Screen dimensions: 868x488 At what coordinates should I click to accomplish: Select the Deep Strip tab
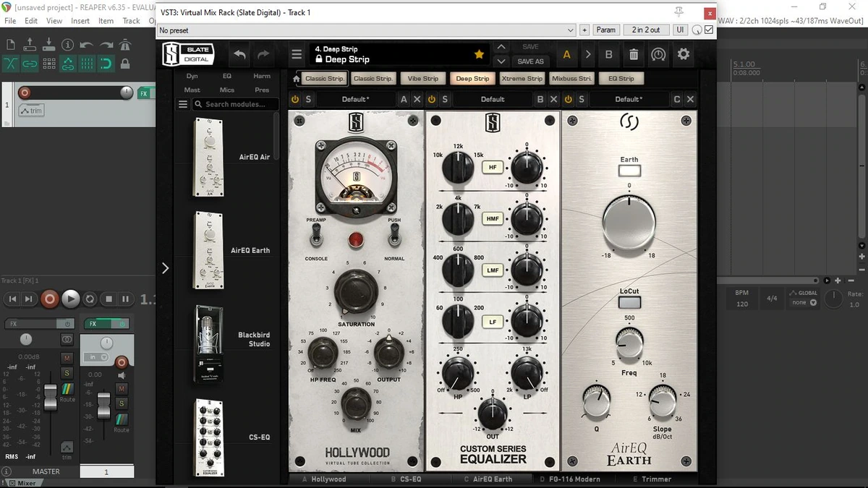coord(472,79)
